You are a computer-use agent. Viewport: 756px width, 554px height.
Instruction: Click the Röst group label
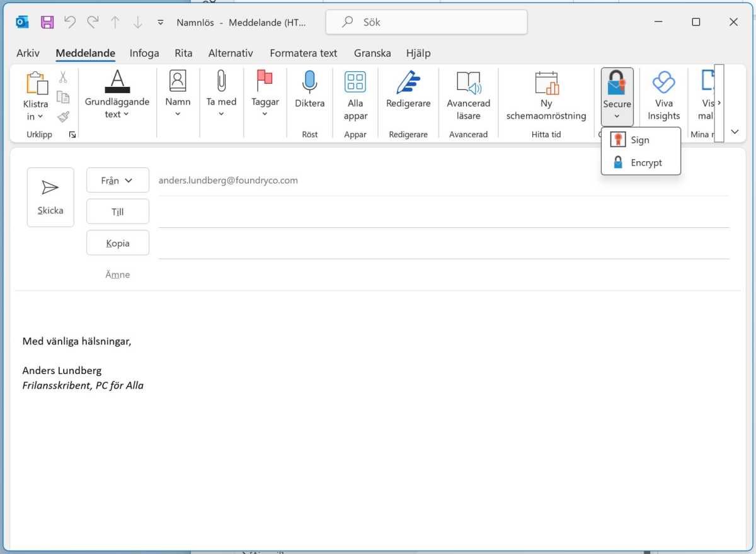[310, 134]
